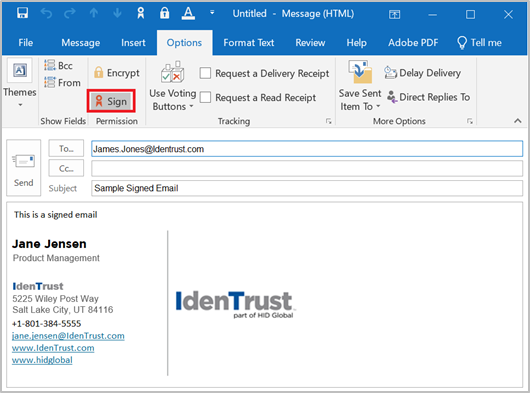Click the 'This is a signed email' text
The width and height of the screenshot is (530, 393).
click(x=56, y=215)
